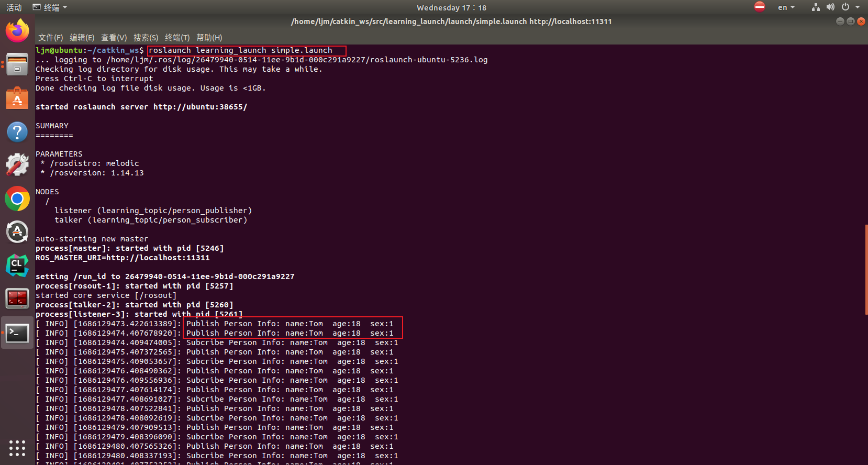868x465 pixels.
Task: Minimize the terminal window
Action: point(840,21)
